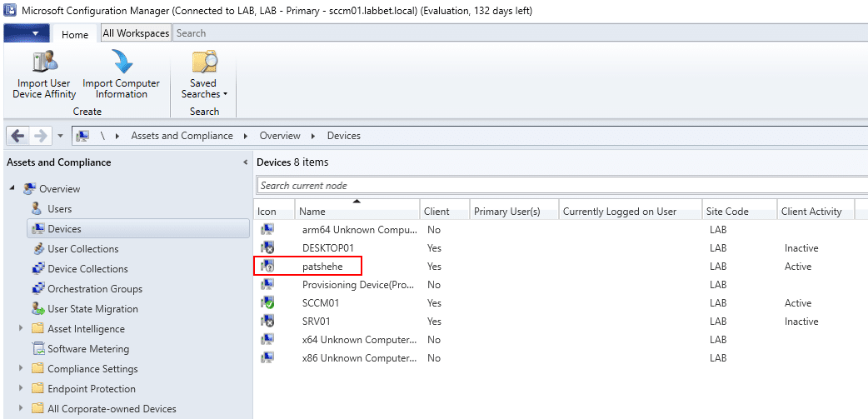The width and height of the screenshot is (868, 419).
Task: Select the Home ribbon tab
Action: tap(75, 34)
